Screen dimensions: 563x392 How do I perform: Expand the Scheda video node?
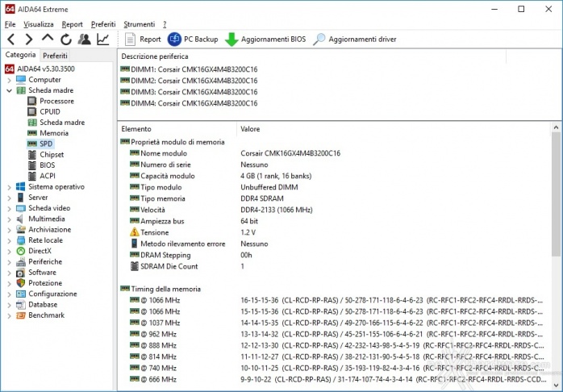coord(10,209)
